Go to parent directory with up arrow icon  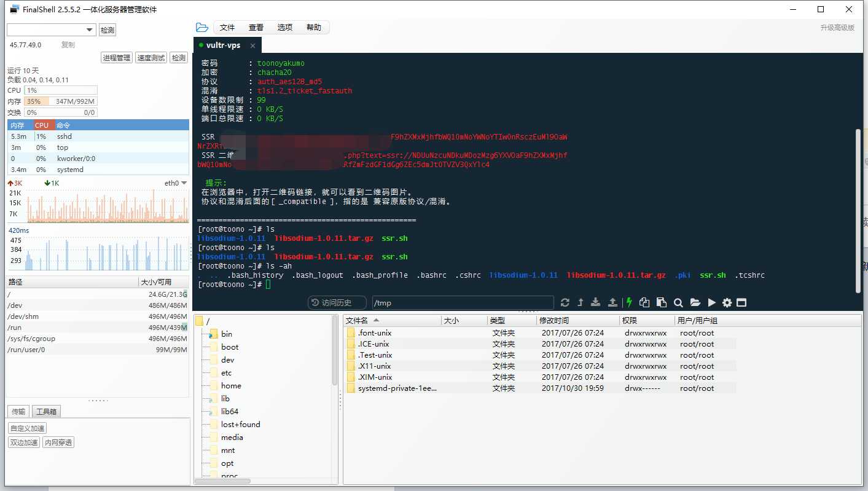580,302
